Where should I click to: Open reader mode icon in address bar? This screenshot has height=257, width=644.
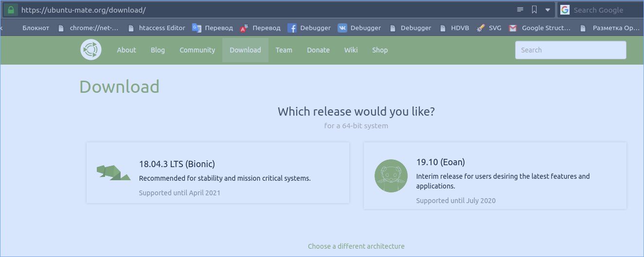click(520, 10)
